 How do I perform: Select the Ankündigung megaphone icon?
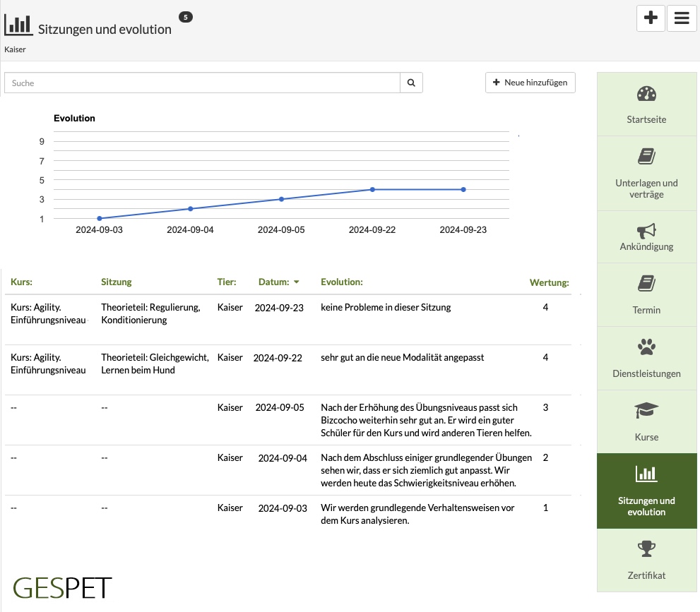coord(646,231)
